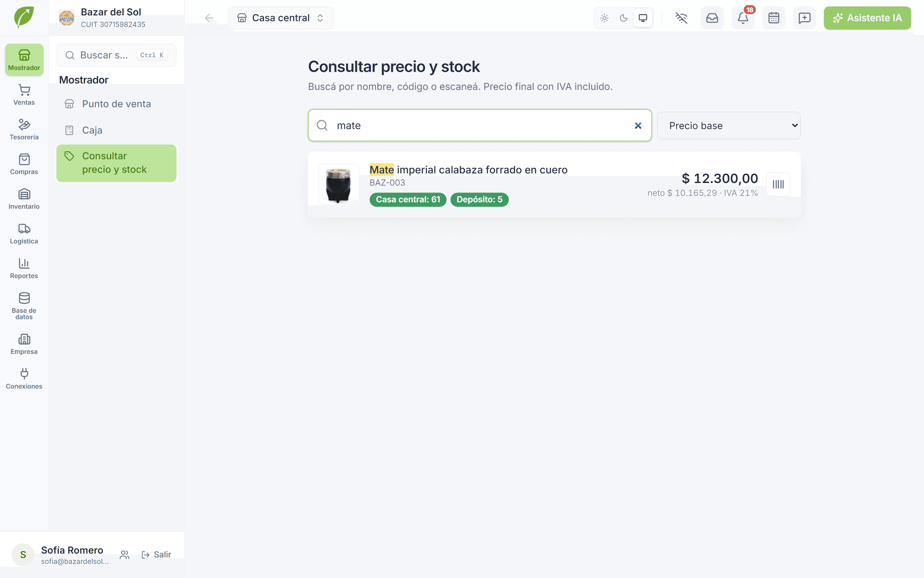
Task: Open the feedback message-plus icon
Action: tap(805, 18)
